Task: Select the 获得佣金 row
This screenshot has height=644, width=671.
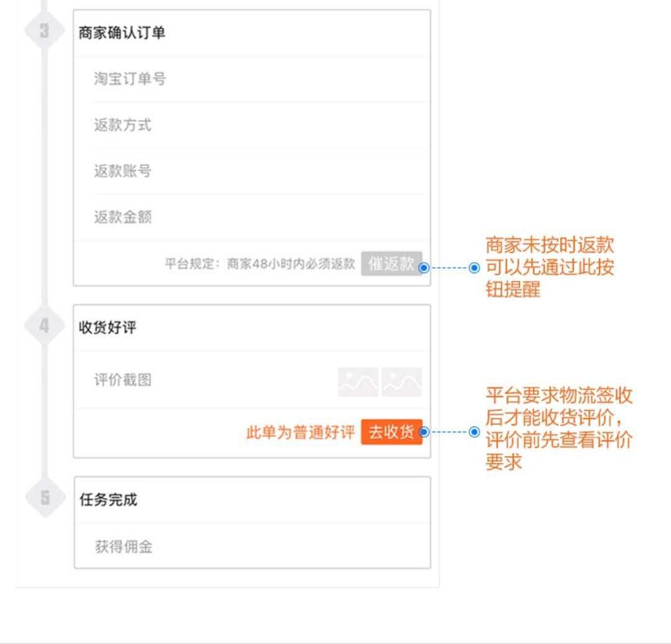Action: [252, 547]
